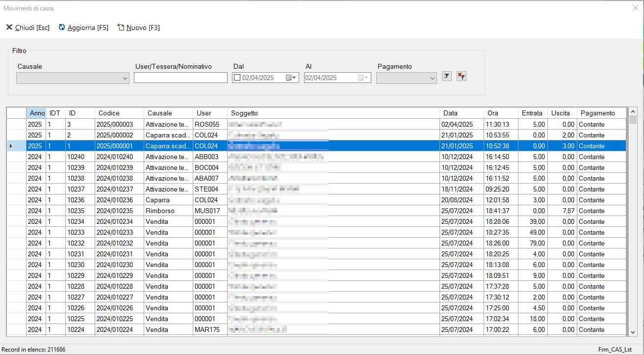Click date 18/11/2024
The image size is (644, 355).
[x=462, y=189]
